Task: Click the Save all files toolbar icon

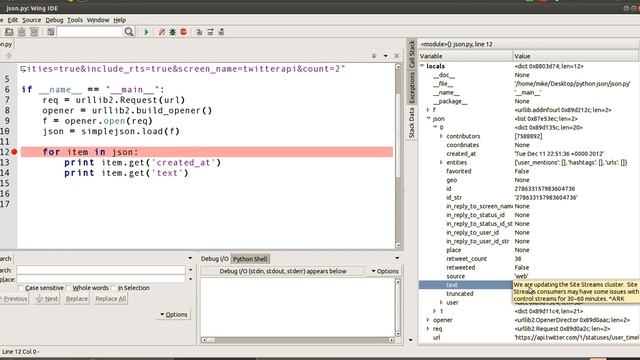Action: tap(34, 32)
